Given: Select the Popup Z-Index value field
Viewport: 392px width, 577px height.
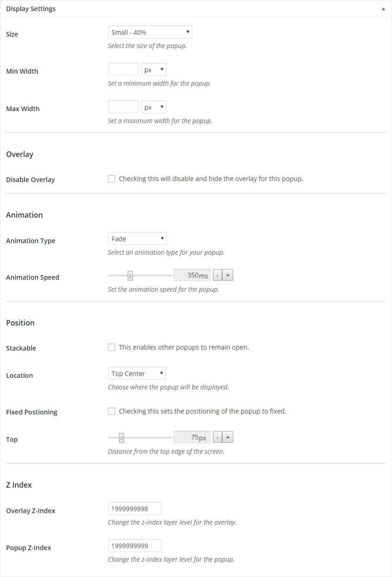Looking at the screenshot, I should [134, 545].
